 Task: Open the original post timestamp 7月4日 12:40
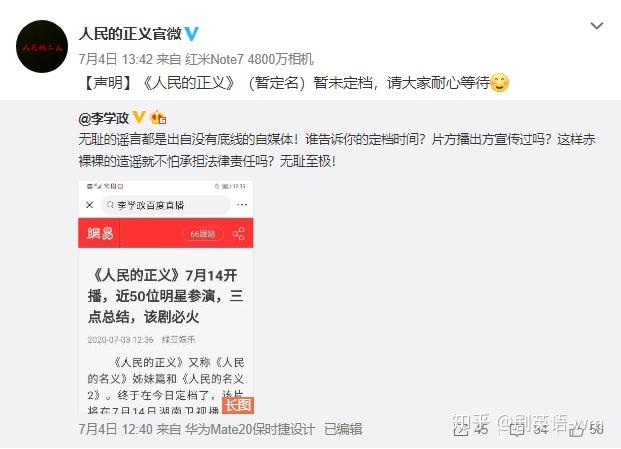[115, 429]
